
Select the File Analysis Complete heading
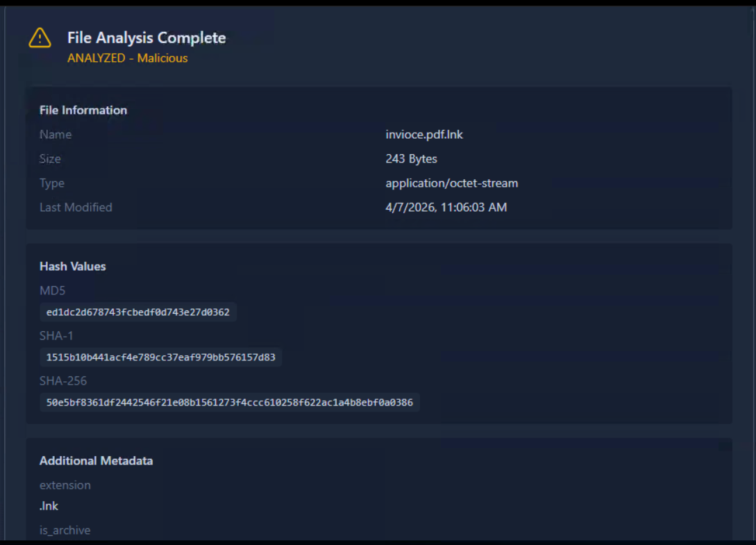tap(146, 37)
